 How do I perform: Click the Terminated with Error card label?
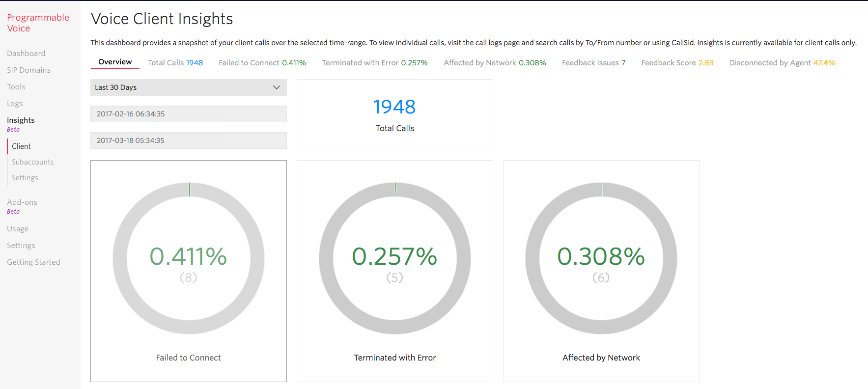click(395, 358)
